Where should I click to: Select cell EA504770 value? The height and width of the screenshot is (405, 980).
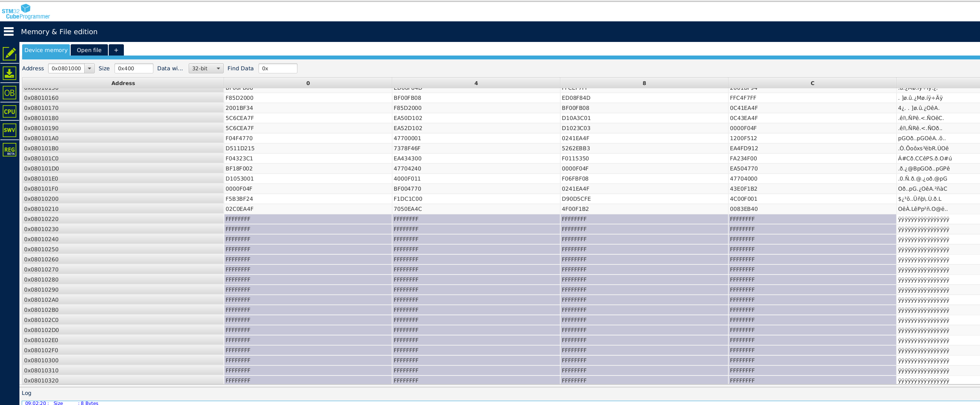pyautogui.click(x=812, y=169)
